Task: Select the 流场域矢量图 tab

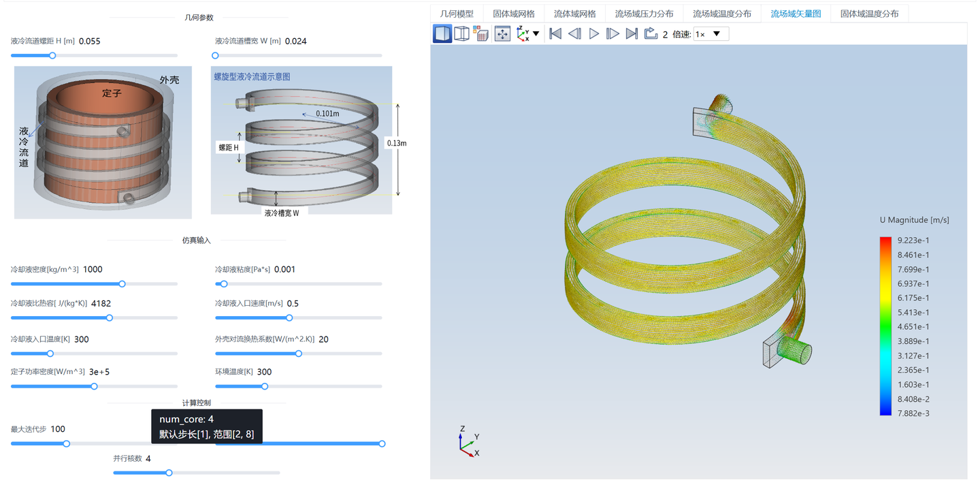Action: click(x=796, y=14)
